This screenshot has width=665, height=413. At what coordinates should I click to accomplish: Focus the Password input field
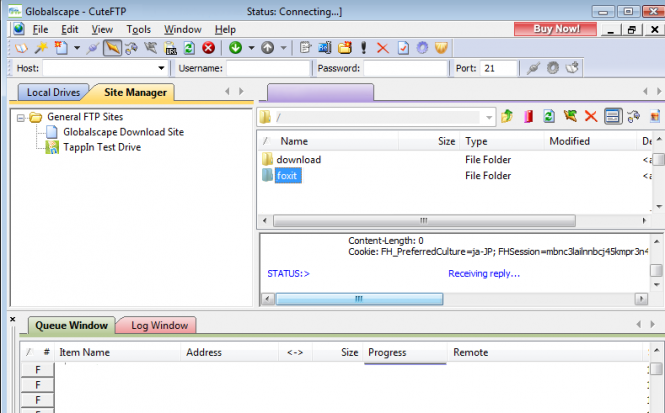[x=405, y=68]
